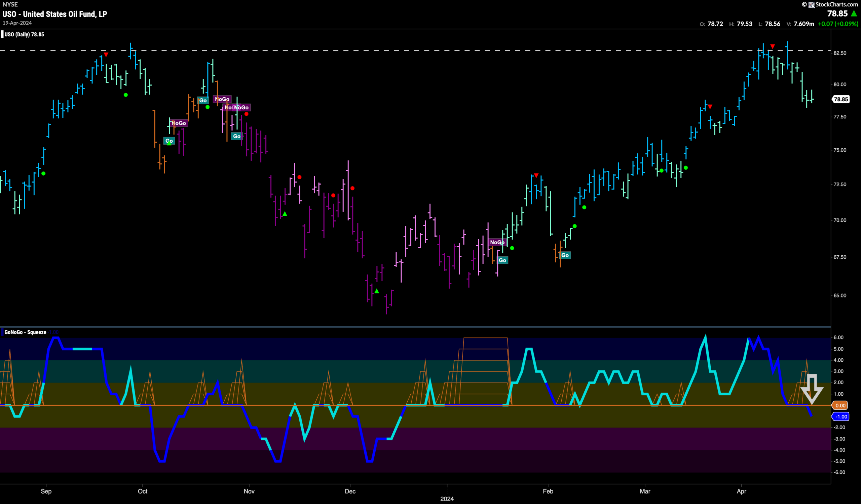Click the 78.85 current price tag on axis

pos(841,100)
